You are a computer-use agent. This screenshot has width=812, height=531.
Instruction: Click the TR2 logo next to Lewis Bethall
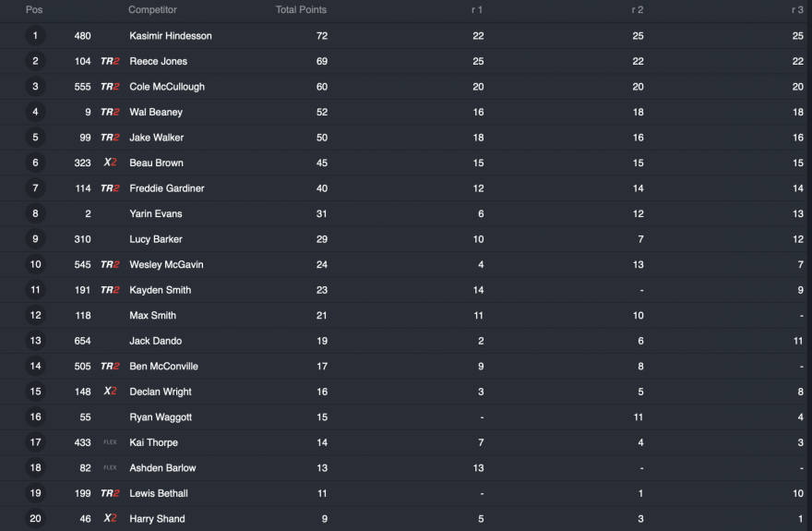pos(110,493)
